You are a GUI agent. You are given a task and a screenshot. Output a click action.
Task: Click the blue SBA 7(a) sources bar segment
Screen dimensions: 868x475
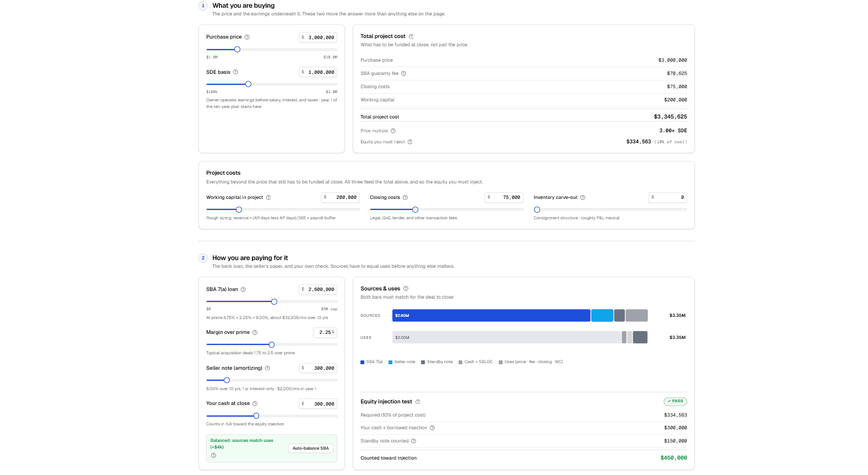491,316
